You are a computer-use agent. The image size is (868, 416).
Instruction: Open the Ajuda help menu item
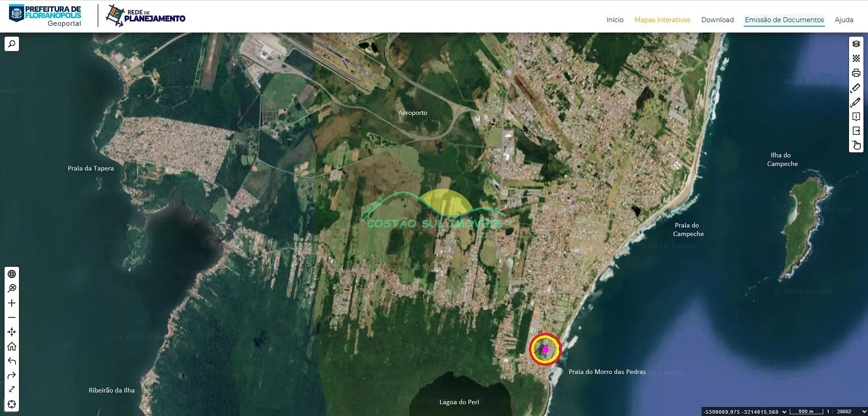click(844, 20)
